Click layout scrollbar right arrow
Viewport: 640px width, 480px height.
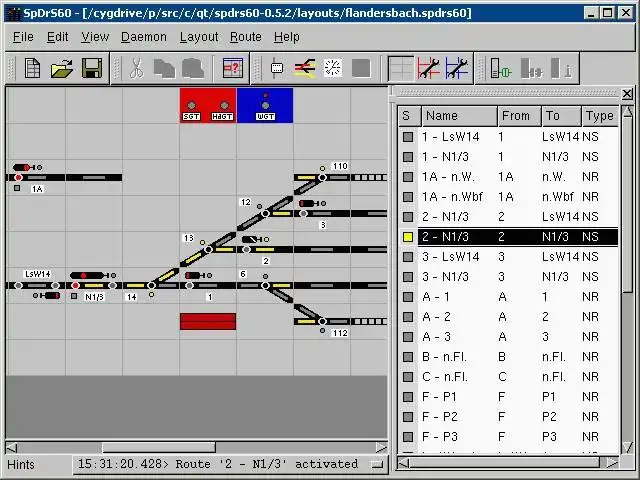pyautogui.click(x=382, y=448)
